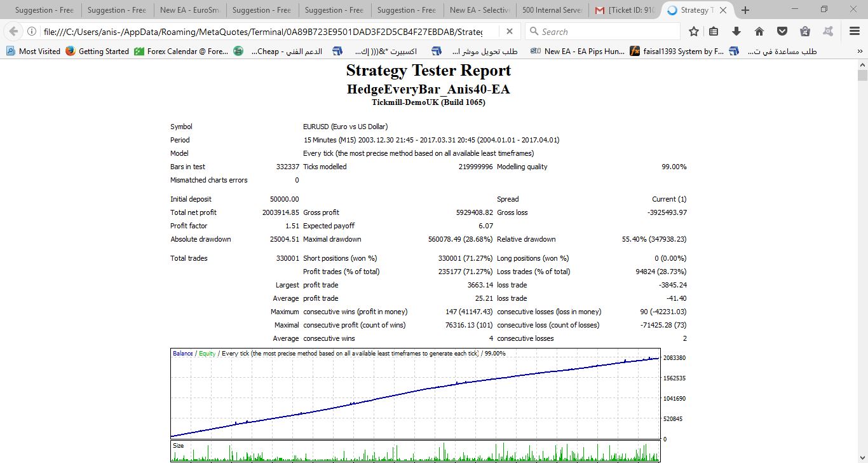Image resolution: width=868 pixels, height=463 pixels.
Task: Open the 'طلب مساعدة في' bookmark
Action: (773, 52)
